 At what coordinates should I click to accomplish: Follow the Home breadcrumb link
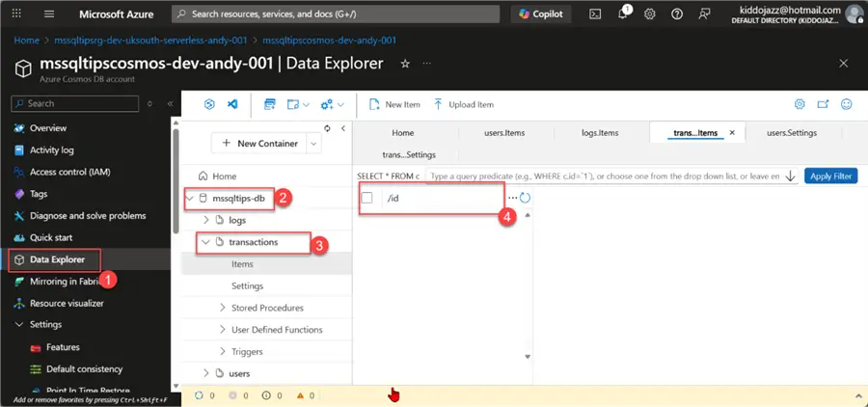[x=27, y=41]
